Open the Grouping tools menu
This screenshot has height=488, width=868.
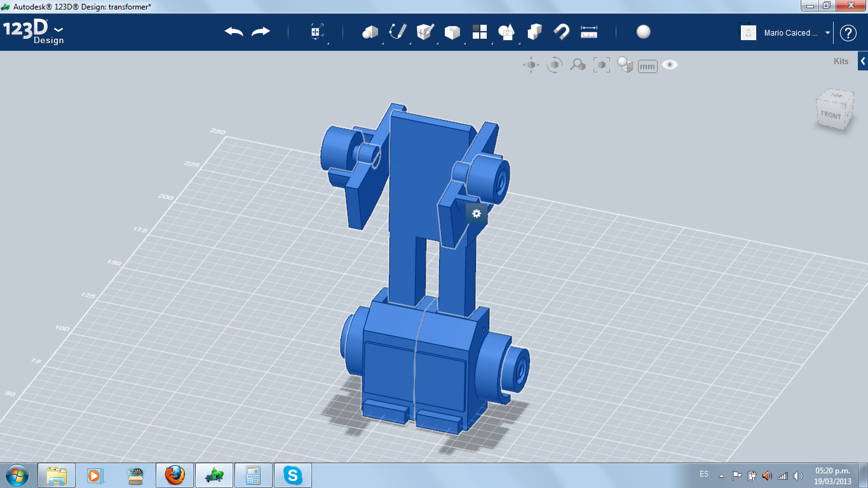coord(506,32)
